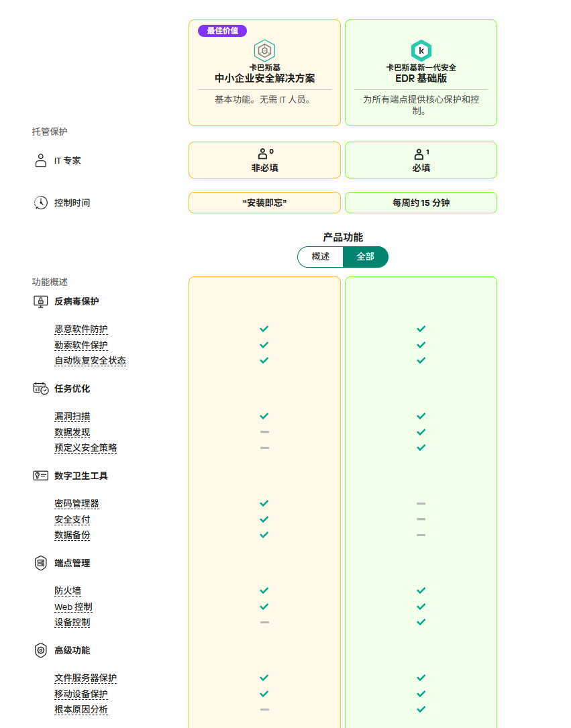Click the 高级功能 gear shield icon
This screenshot has width=571, height=728.
click(x=40, y=650)
